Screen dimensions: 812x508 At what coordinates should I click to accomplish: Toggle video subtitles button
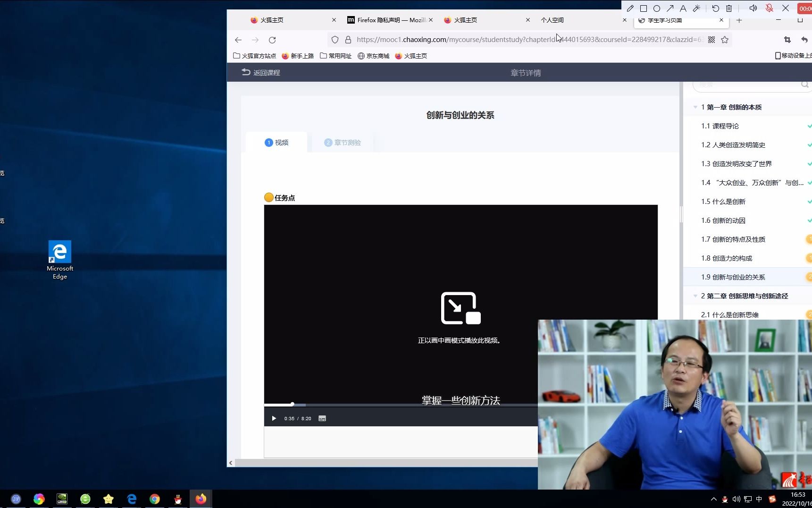click(x=322, y=418)
